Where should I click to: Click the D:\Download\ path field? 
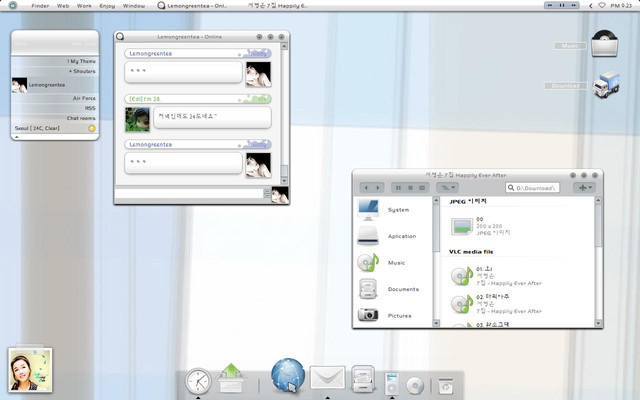533,188
